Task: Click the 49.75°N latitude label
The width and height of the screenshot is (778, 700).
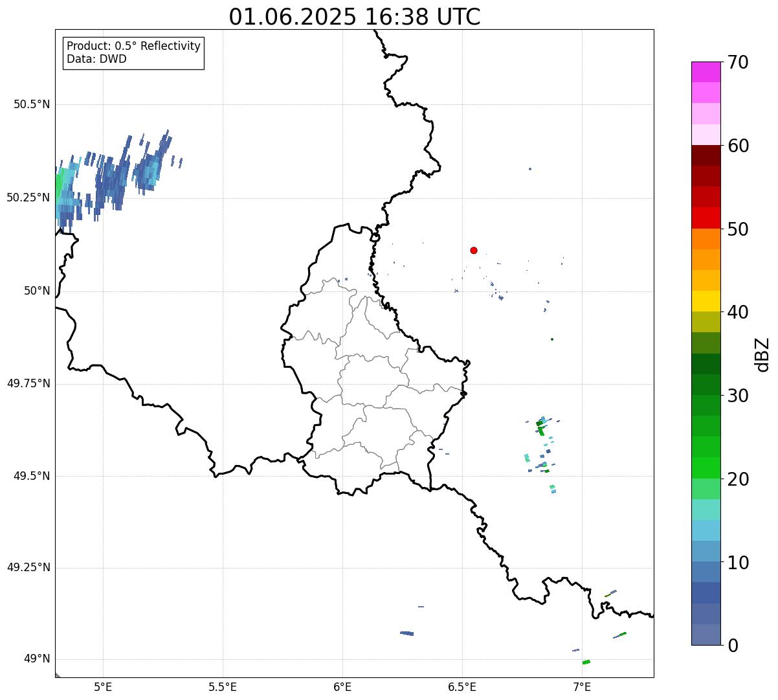Action: coord(28,383)
